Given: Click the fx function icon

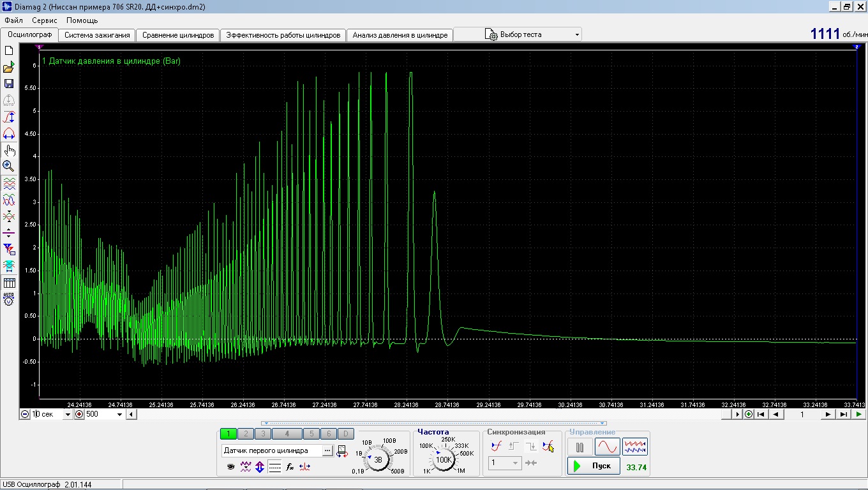Looking at the screenshot, I should [290, 467].
